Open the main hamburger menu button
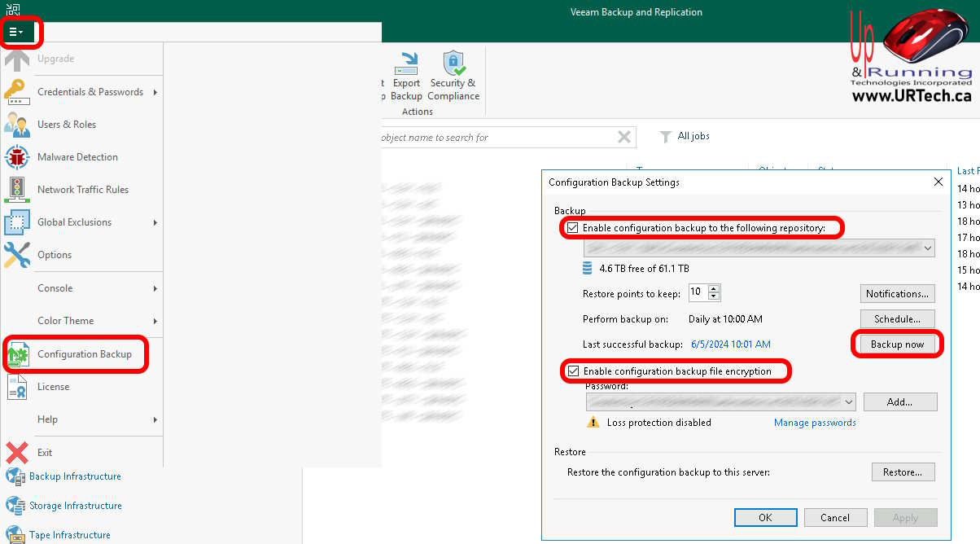This screenshot has height=544, width=980. pos(16,32)
